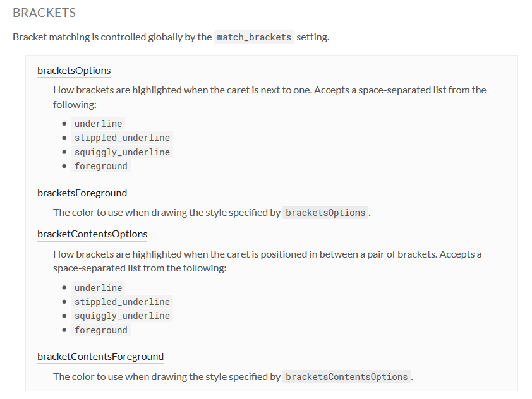Select stippled_underline under bracketsOptions

point(122,138)
